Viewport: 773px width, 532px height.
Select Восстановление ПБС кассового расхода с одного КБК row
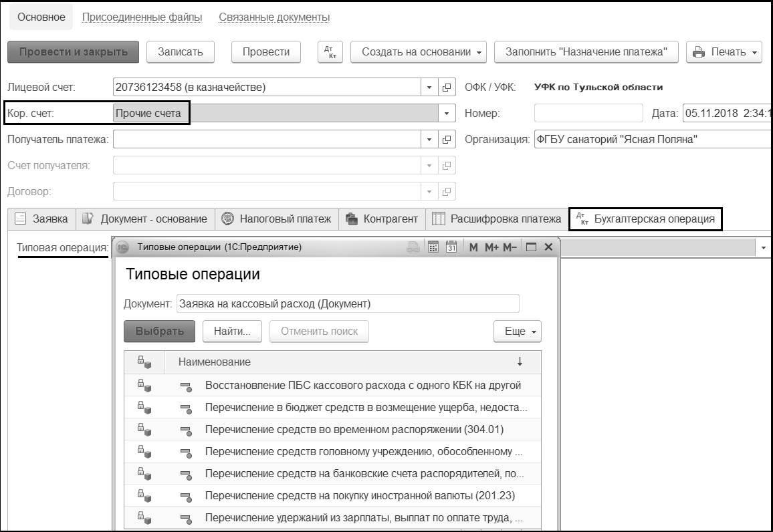coord(333,386)
